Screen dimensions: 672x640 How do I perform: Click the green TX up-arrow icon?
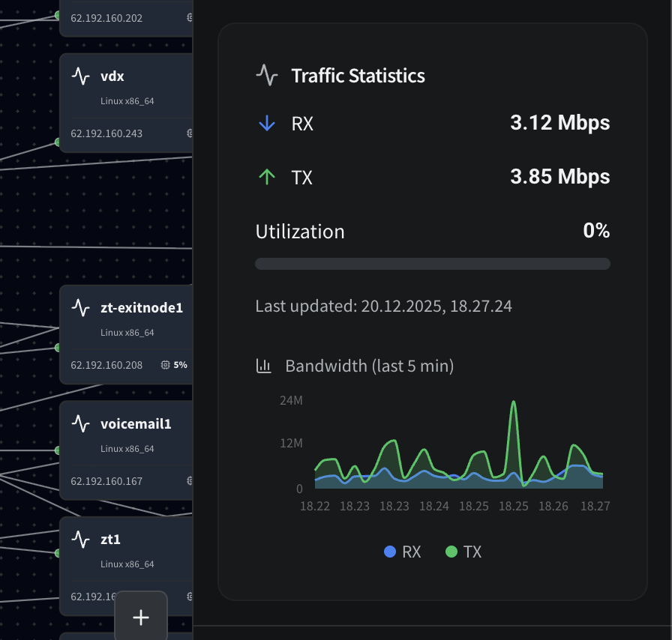click(267, 178)
